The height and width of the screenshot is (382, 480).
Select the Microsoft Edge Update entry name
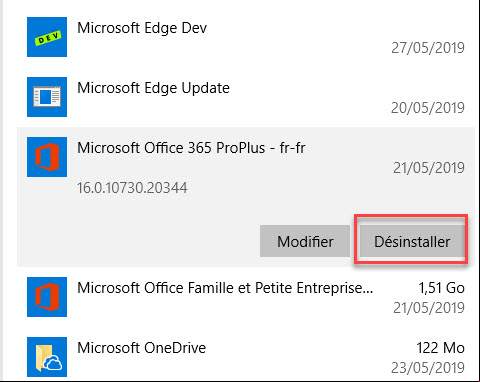tap(153, 89)
